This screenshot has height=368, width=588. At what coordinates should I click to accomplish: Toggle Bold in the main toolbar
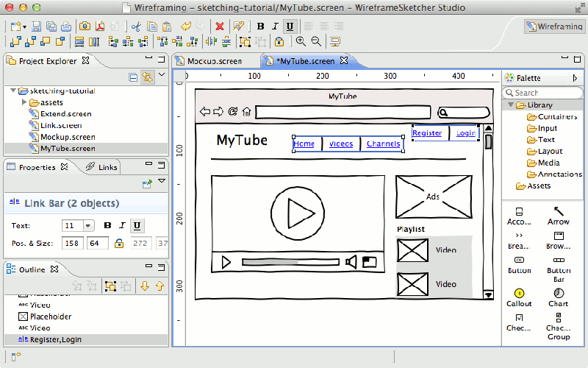pos(260,26)
